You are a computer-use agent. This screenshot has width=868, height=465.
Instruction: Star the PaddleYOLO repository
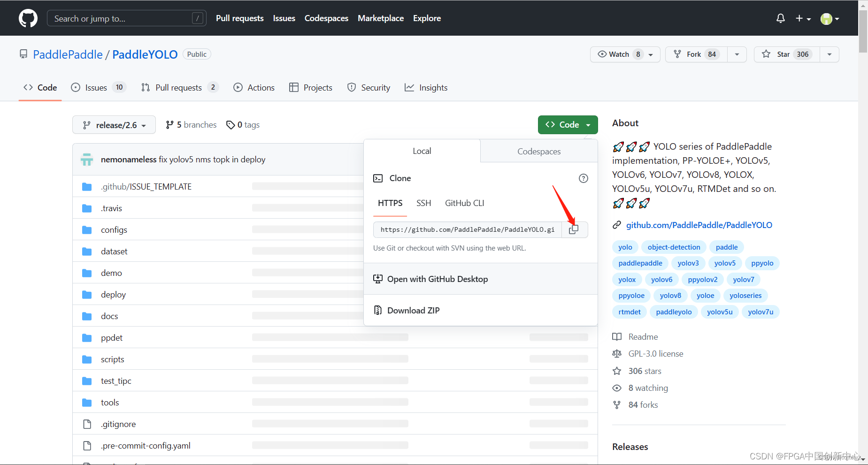[x=787, y=54]
